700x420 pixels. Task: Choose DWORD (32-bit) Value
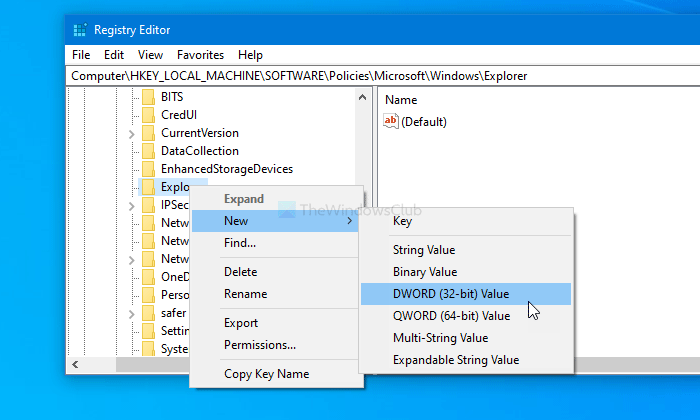pyautogui.click(x=451, y=294)
